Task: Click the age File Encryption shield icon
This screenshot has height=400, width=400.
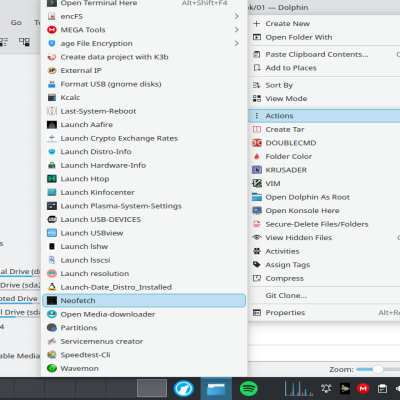Action: pyautogui.click(x=52, y=43)
